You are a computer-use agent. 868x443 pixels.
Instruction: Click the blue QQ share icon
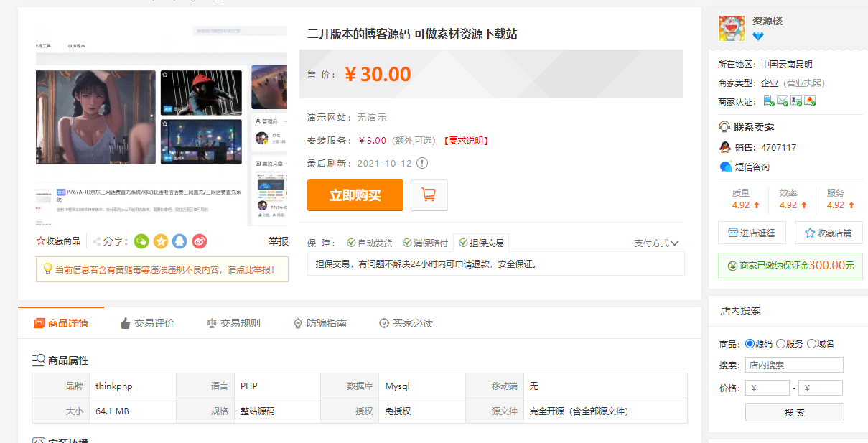pos(180,241)
